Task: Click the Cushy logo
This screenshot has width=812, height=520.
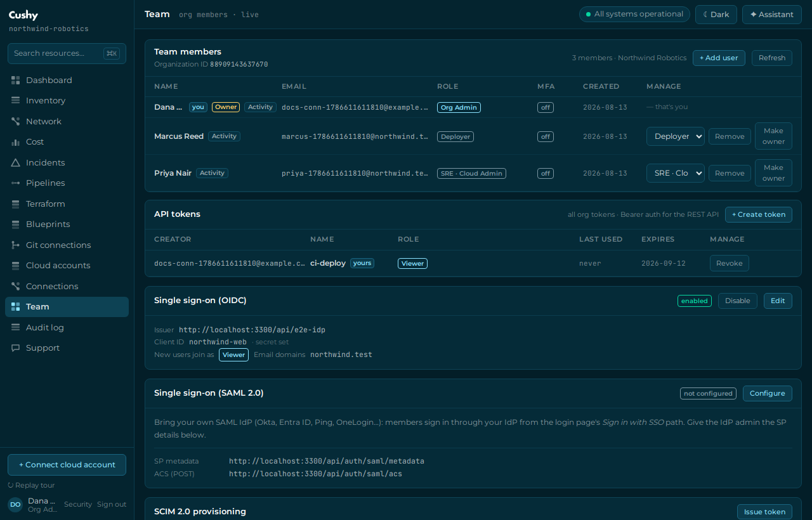Action: click(23, 15)
